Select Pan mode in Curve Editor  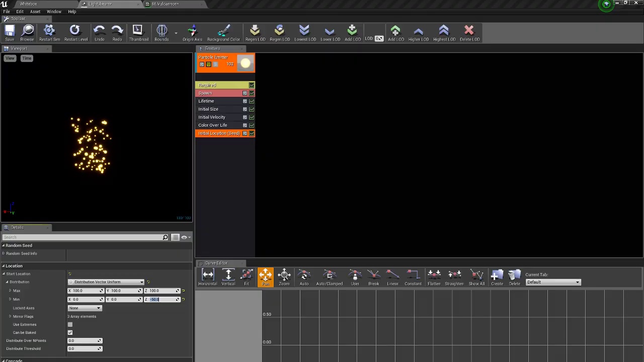tap(266, 277)
